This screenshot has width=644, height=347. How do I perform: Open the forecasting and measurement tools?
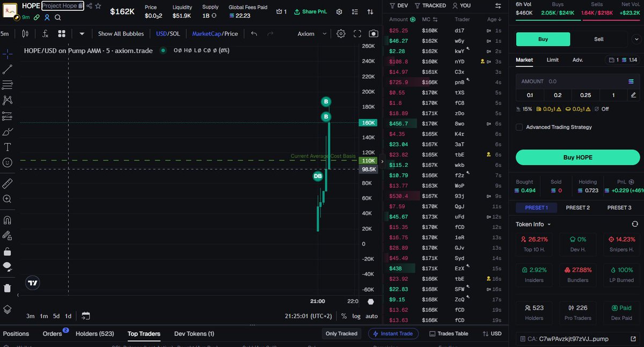tap(8, 116)
